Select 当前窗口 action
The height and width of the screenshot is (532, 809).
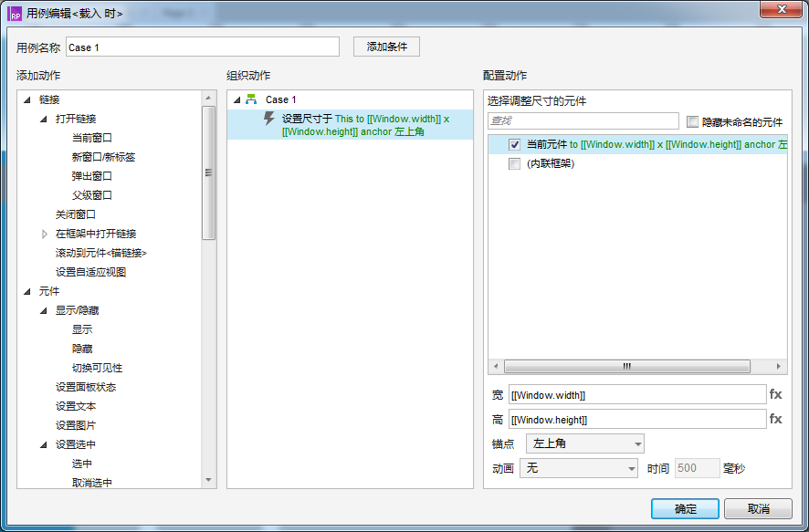click(x=92, y=138)
